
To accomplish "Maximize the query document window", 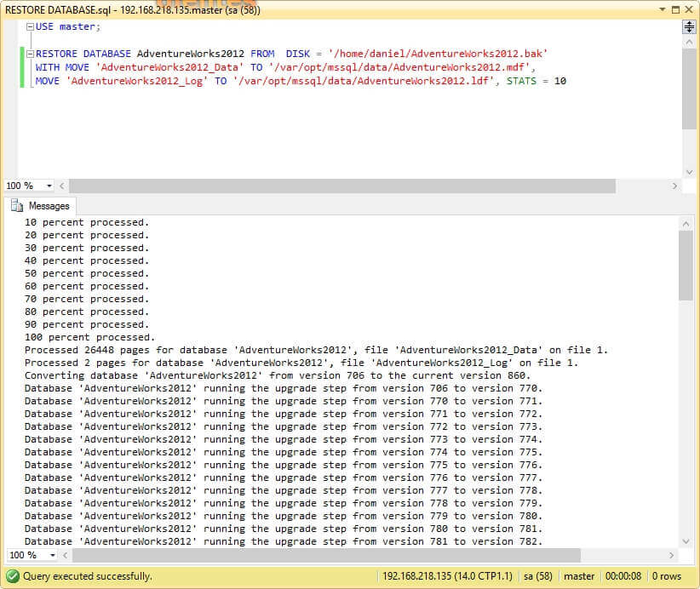I will pyautogui.click(x=675, y=9).
